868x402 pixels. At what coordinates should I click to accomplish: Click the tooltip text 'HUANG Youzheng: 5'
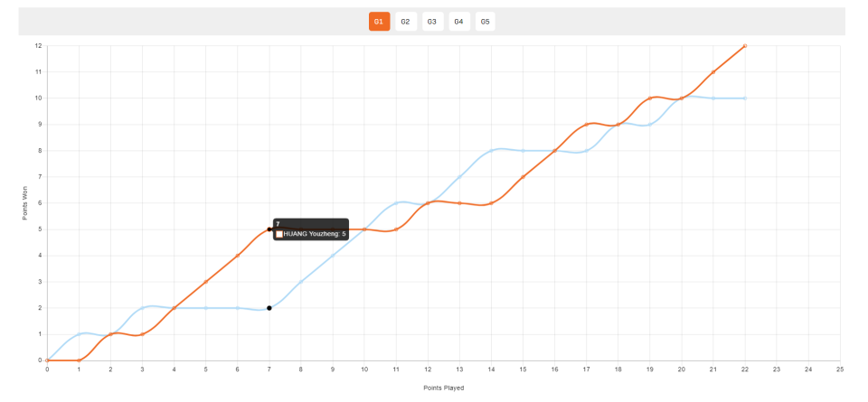(315, 234)
